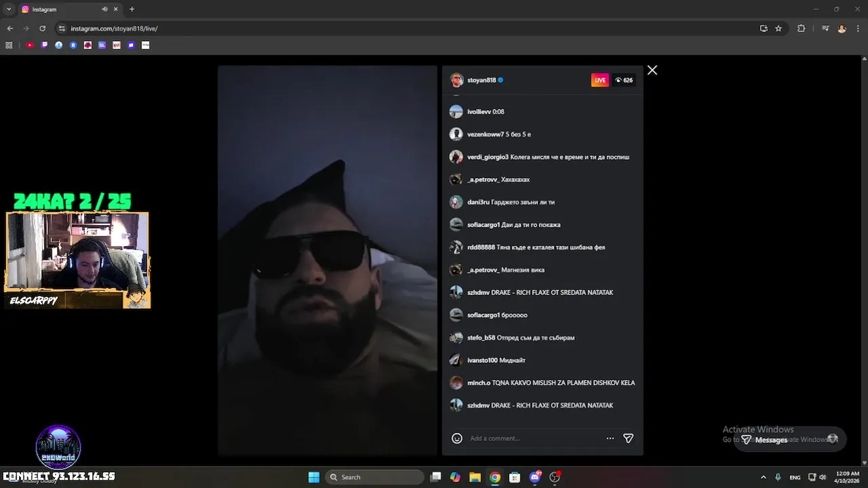
Task: Open Microsoft Store on taskbar
Action: 515,477
